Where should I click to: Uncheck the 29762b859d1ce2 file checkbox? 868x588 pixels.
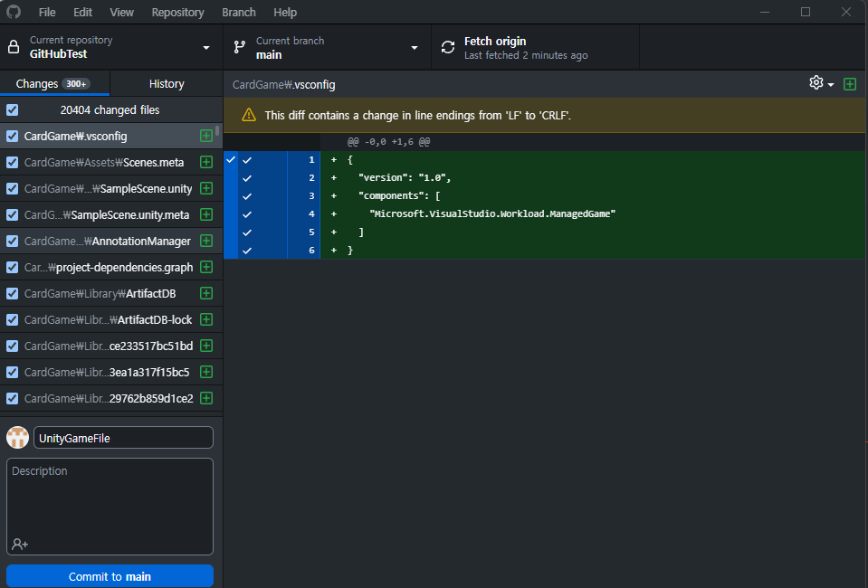12,398
